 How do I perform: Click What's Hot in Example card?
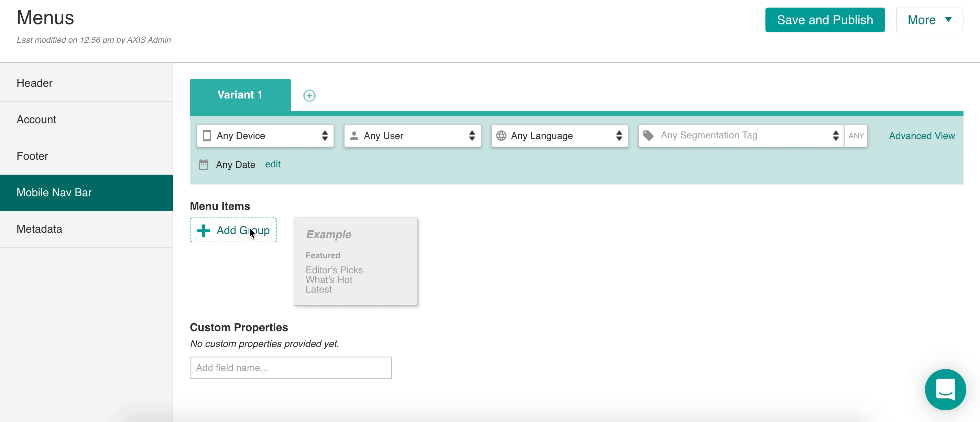tap(329, 279)
